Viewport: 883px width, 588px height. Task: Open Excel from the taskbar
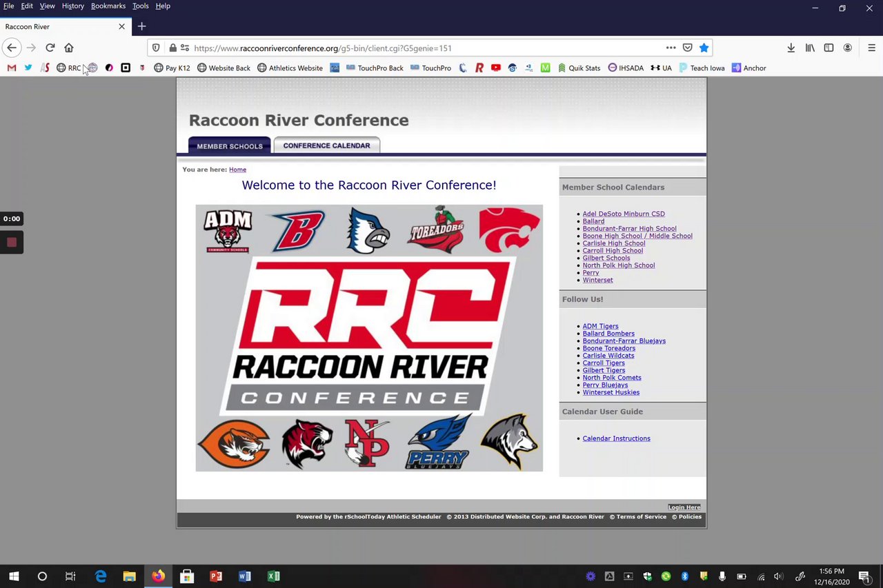pyautogui.click(x=273, y=576)
